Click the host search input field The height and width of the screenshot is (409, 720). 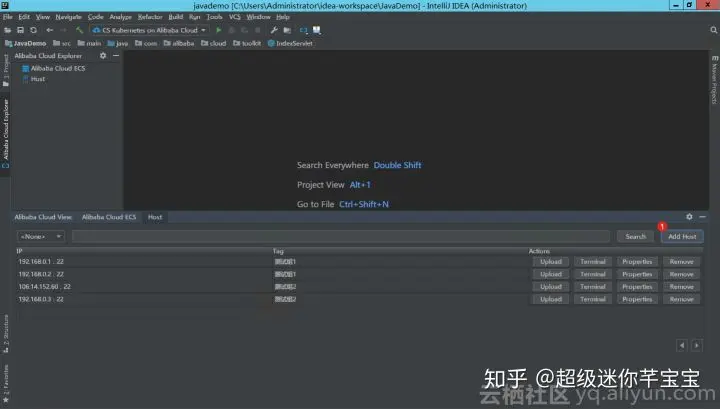point(341,236)
